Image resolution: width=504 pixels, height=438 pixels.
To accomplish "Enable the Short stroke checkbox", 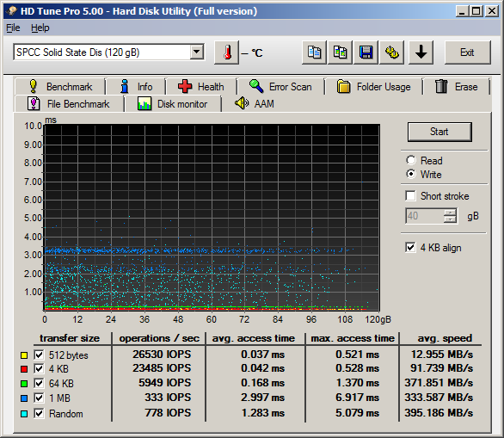I will pyautogui.click(x=410, y=196).
